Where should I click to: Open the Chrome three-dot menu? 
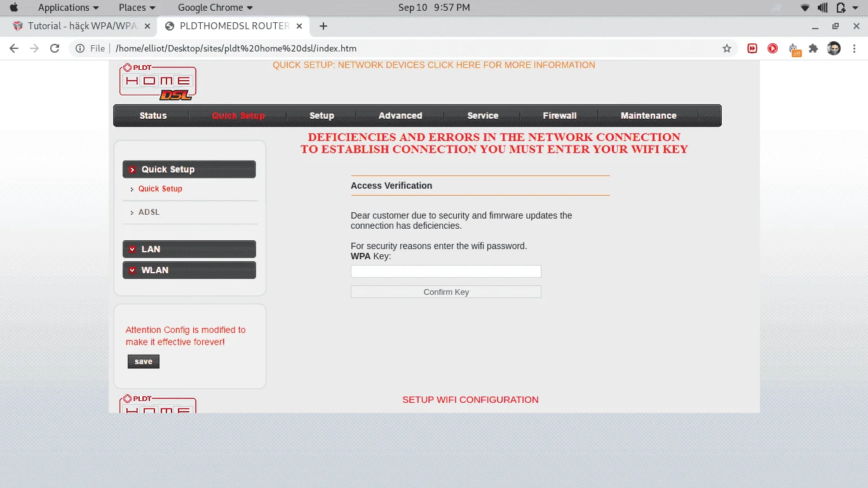click(853, 48)
